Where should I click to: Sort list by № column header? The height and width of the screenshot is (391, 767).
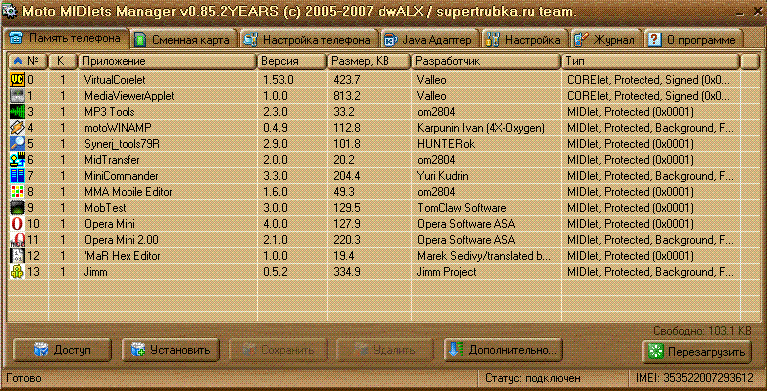[28, 61]
